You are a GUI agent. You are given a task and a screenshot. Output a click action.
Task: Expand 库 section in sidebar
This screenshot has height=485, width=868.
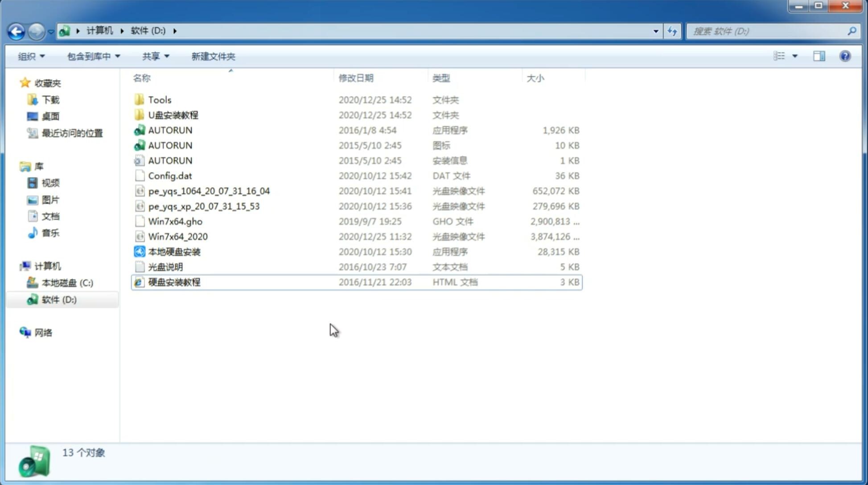(x=16, y=166)
